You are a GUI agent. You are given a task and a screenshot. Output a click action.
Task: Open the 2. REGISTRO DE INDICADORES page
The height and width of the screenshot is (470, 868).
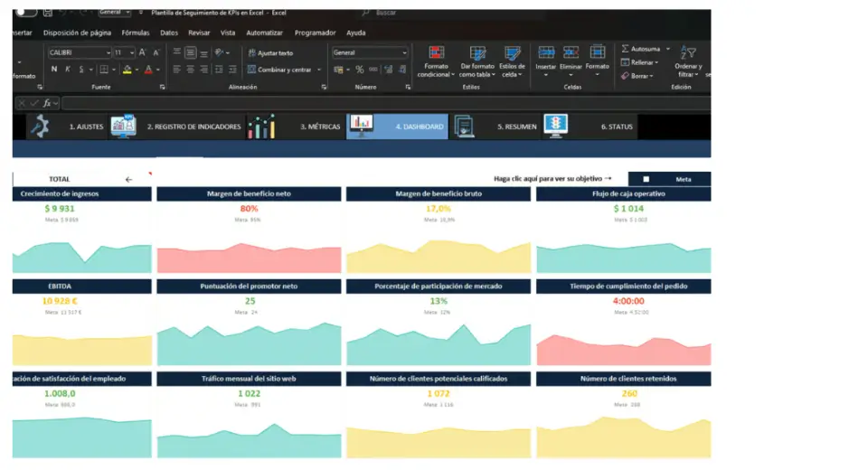tap(193, 127)
